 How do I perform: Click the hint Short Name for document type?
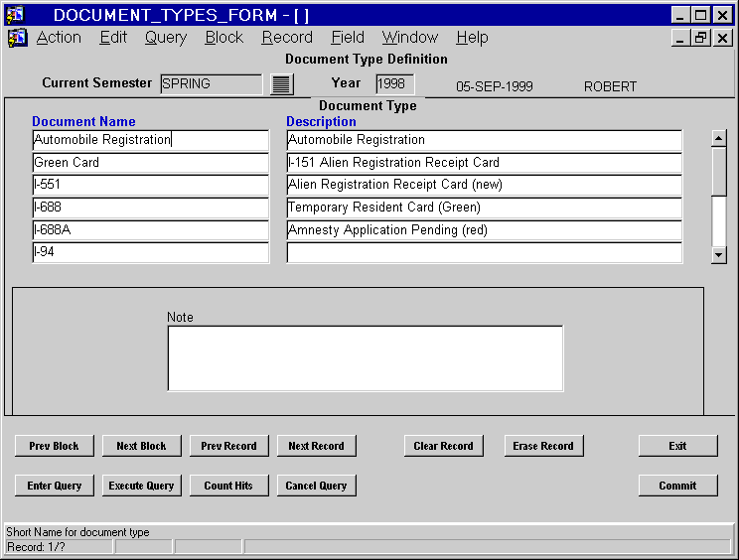(77, 532)
